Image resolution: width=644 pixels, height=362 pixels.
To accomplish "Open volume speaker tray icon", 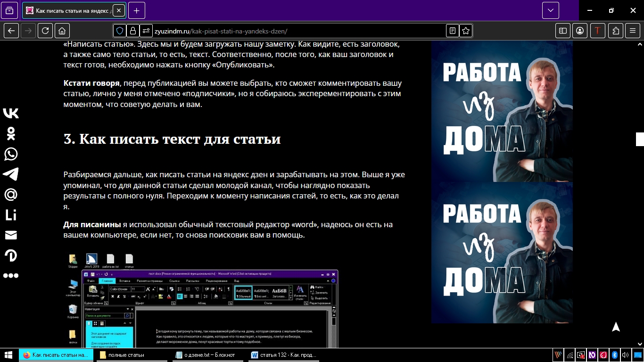I will (x=625, y=355).
